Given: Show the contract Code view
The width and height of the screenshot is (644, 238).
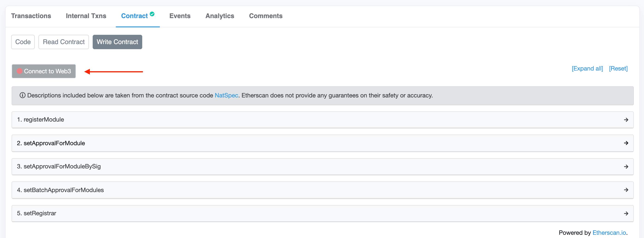Looking at the screenshot, I should pyautogui.click(x=23, y=42).
